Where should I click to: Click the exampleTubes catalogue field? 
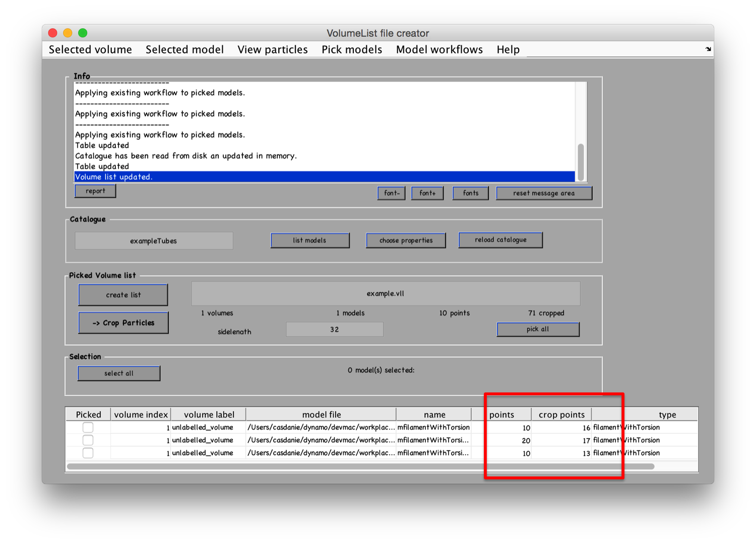[154, 241]
